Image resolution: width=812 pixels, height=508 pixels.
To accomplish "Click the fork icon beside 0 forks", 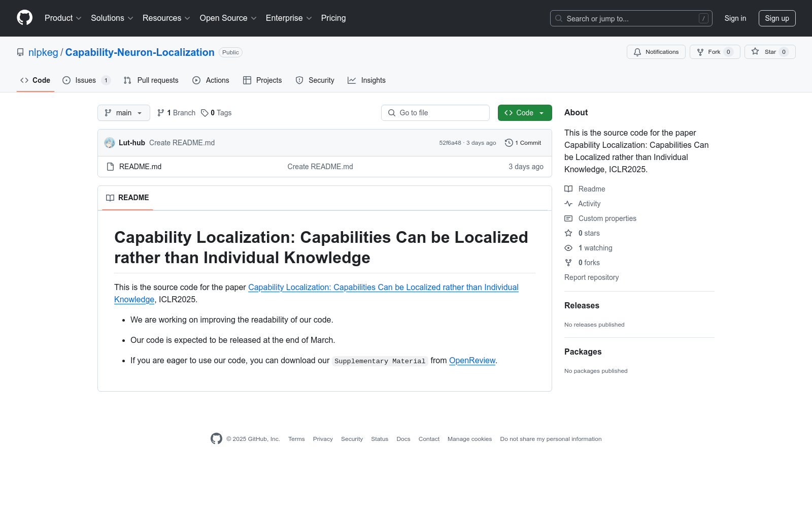I will tap(568, 263).
